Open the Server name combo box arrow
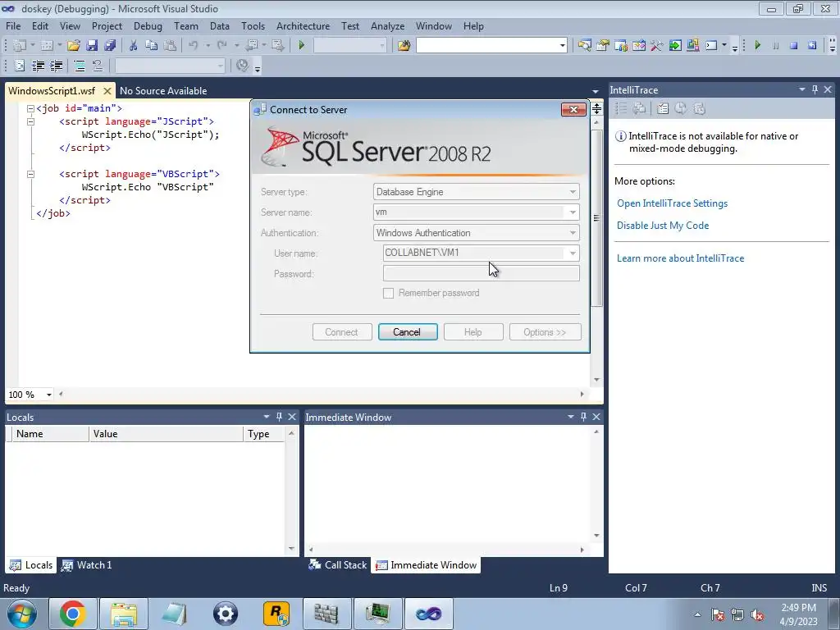This screenshot has height=630, width=840. 573,212
